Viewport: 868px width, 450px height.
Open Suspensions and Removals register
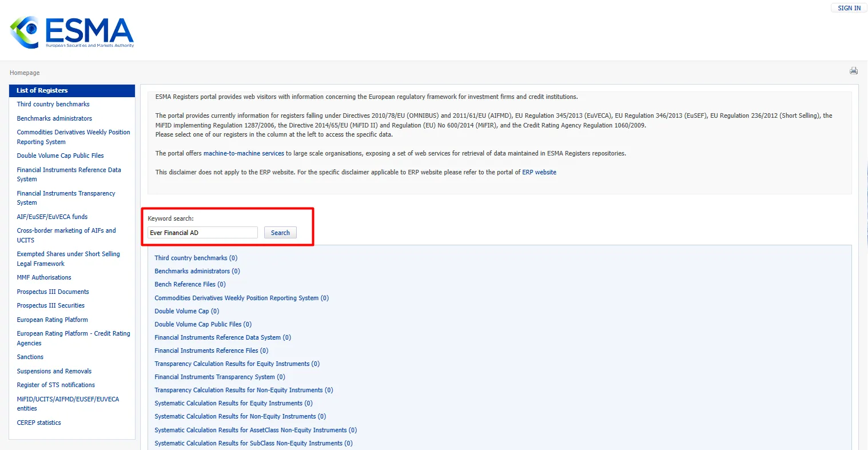coord(54,371)
